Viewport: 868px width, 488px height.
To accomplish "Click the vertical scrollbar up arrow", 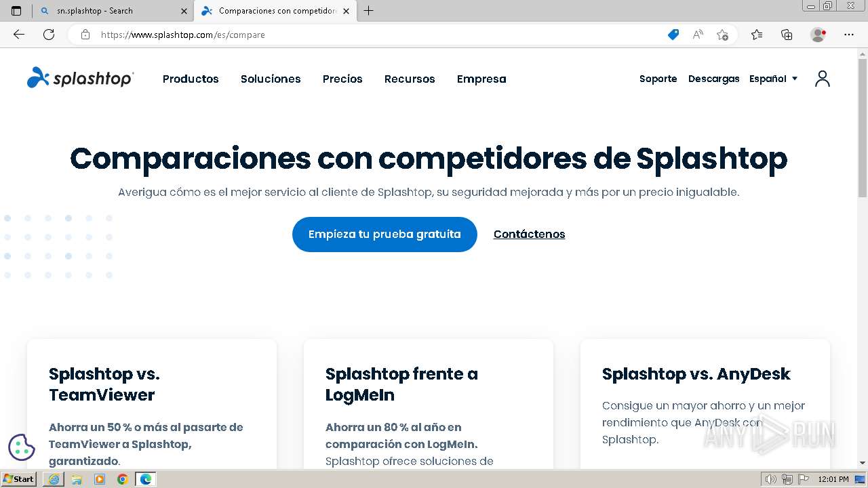I will (x=863, y=54).
